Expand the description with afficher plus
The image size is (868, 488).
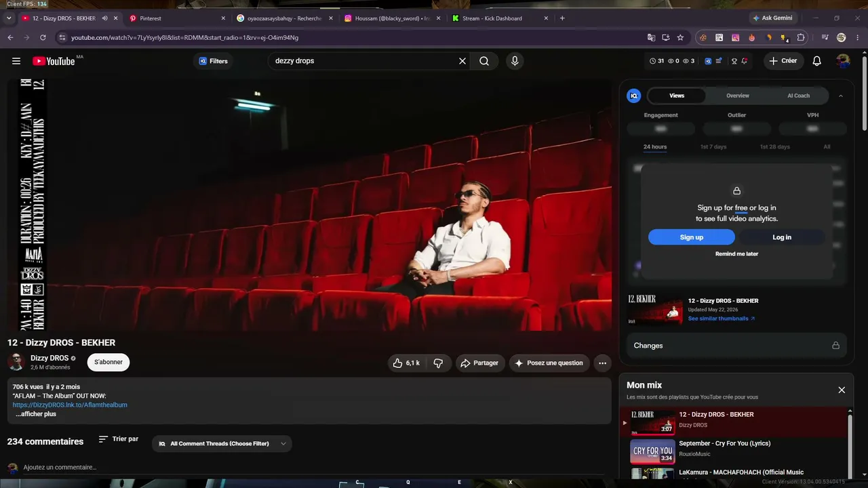pos(36,414)
